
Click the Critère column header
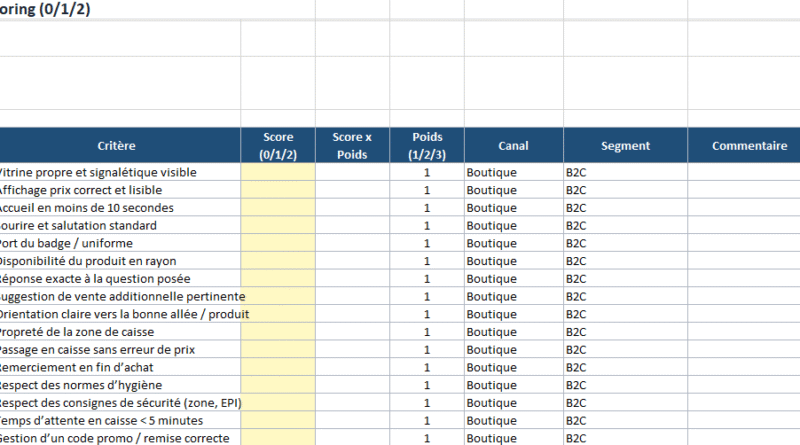coord(118,146)
